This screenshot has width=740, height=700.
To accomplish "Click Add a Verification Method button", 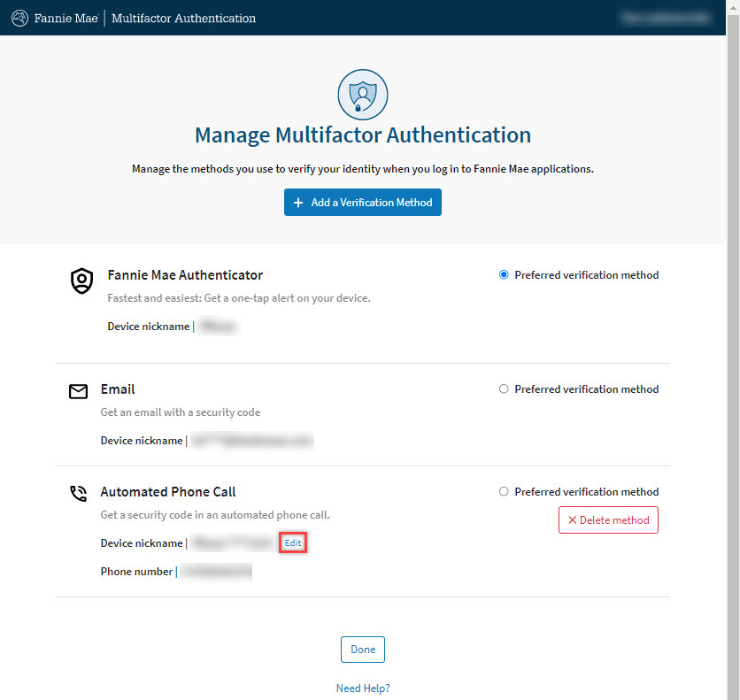I will pos(362,203).
